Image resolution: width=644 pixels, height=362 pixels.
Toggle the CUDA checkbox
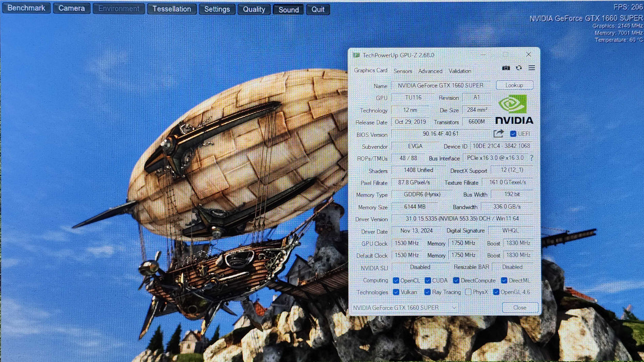coord(428,280)
